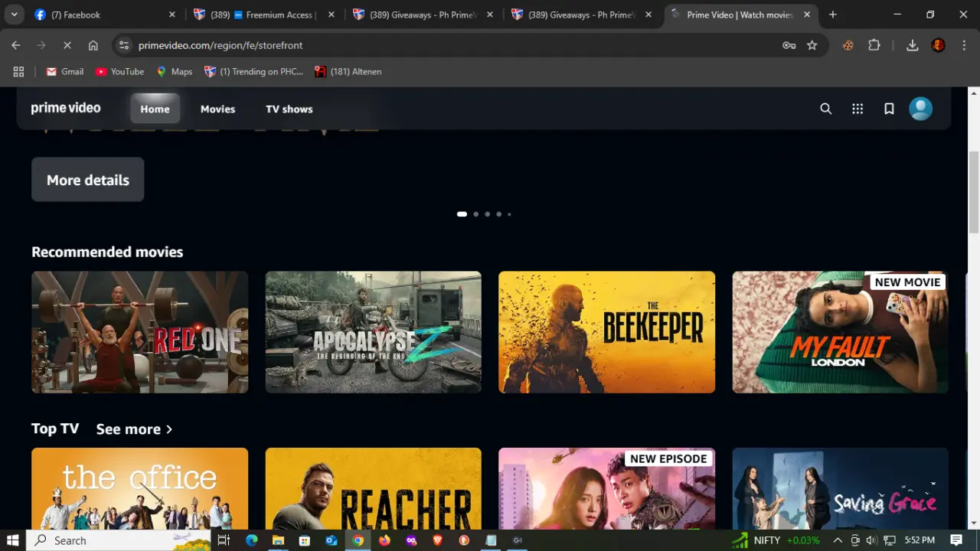980x551 pixels.
Task: Expand the tab search dropdown arrow
Action: point(14,15)
